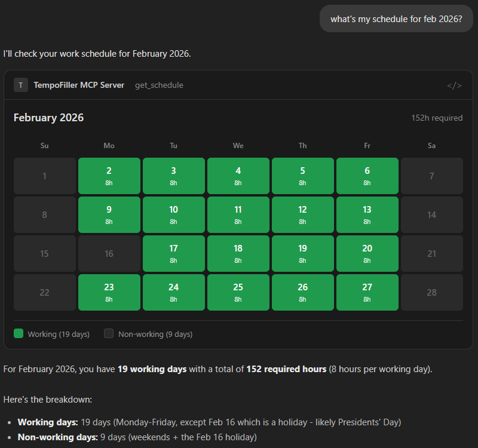Click the green Working legend swatch
This screenshot has height=448, width=478.
point(18,334)
